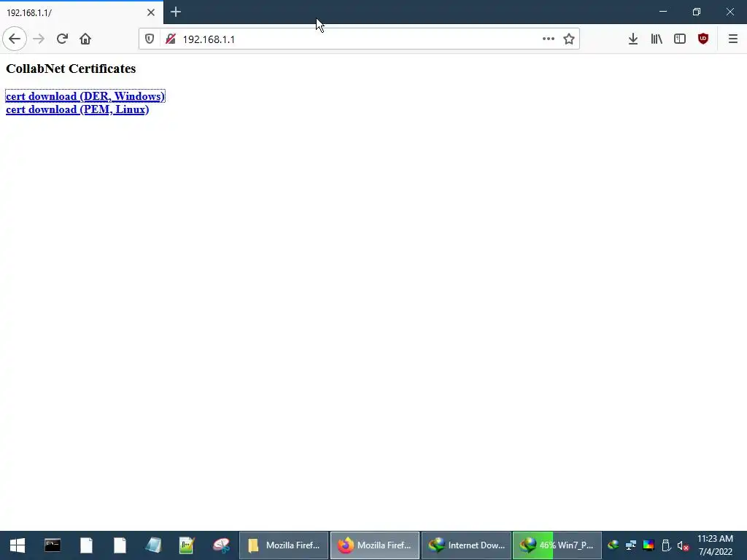Open the Firefox hamburger menu

pos(733,39)
